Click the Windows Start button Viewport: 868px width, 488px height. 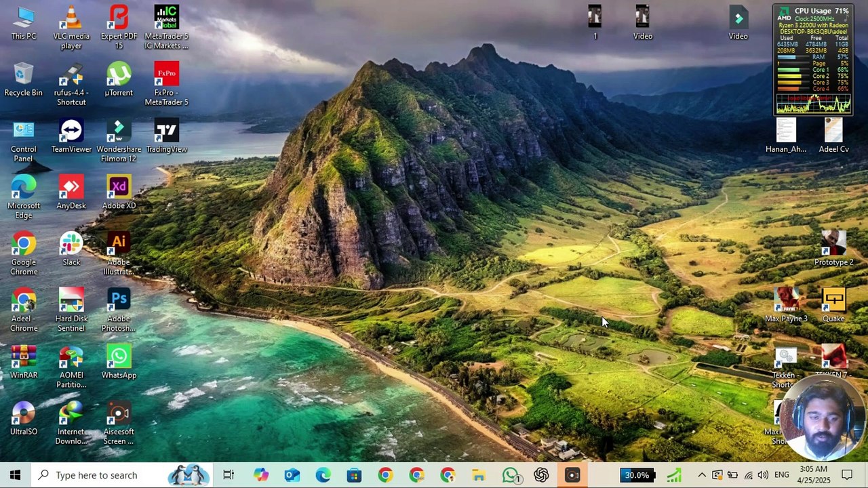[15, 475]
